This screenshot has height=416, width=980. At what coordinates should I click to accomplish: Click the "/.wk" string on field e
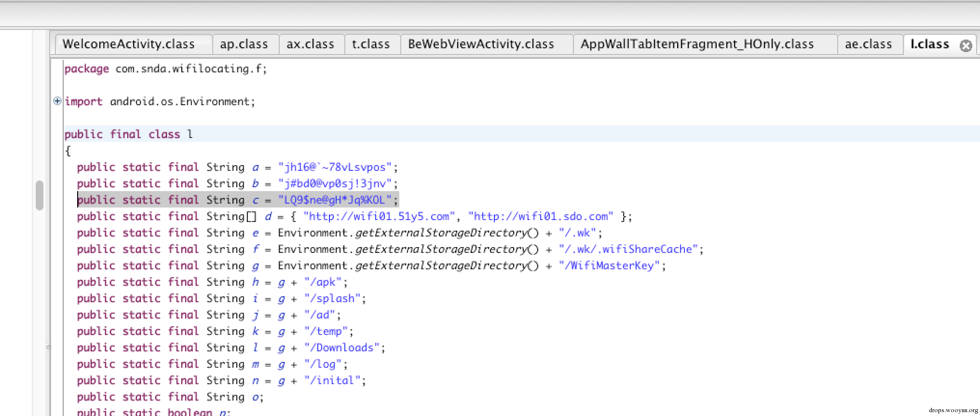pyautogui.click(x=578, y=233)
